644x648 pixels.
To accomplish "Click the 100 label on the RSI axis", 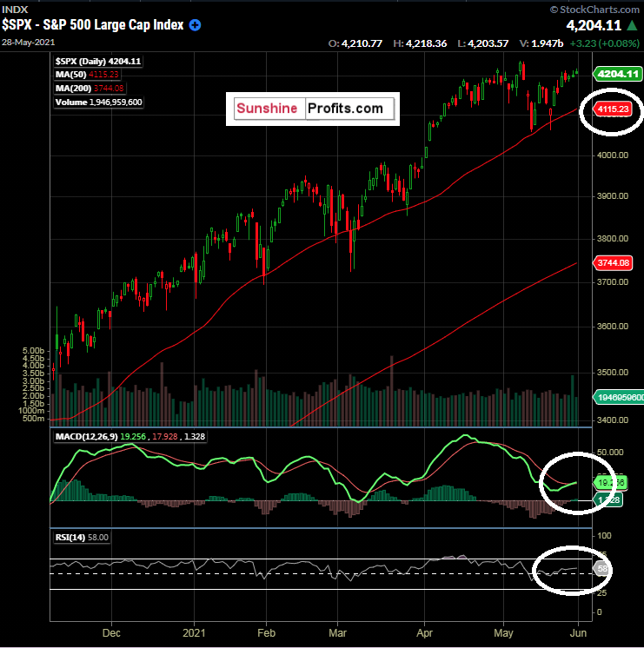I will tap(604, 536).
